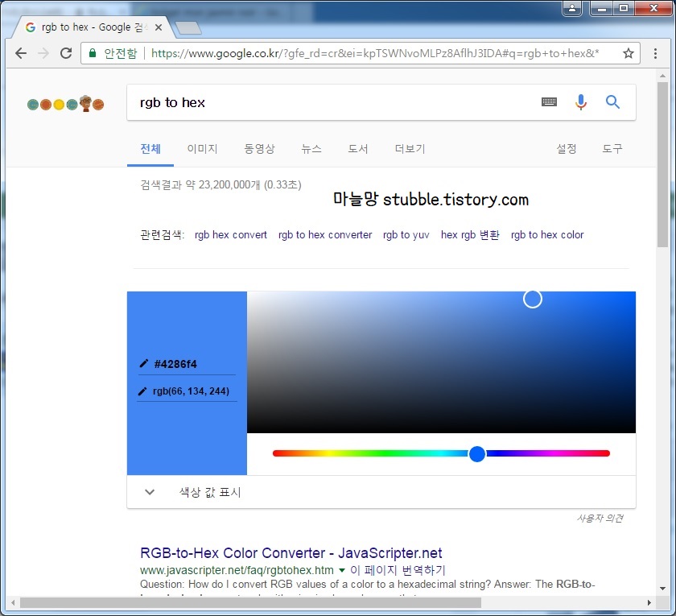The image size is (676, 616).
Task: Follow related search 'rgb to yuv'
Action: click(406, 235)
